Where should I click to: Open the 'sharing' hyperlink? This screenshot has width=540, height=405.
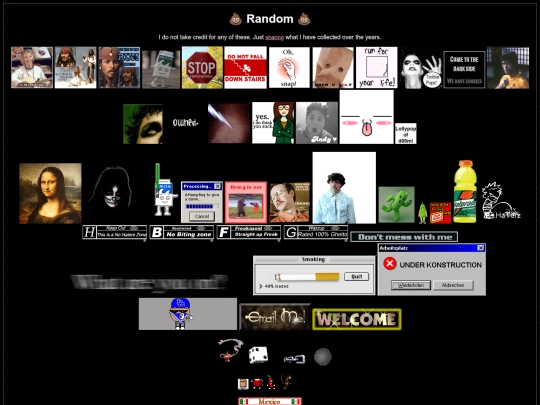point(274,37)
